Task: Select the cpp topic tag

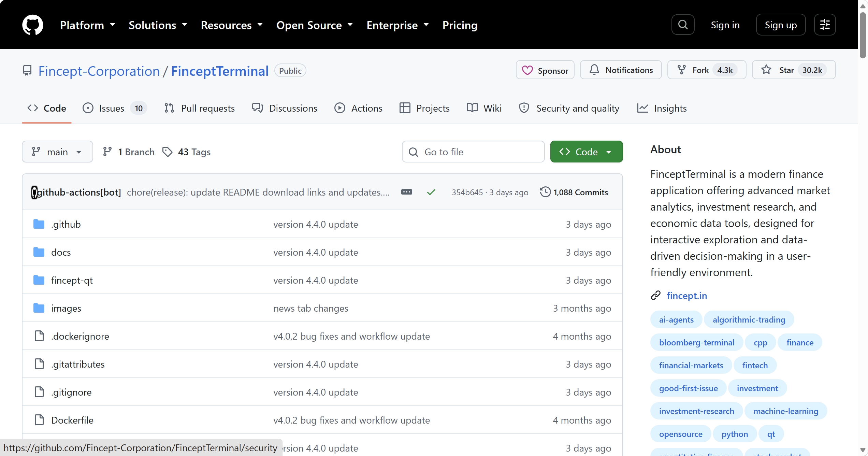Action: [x=761, y=342]
